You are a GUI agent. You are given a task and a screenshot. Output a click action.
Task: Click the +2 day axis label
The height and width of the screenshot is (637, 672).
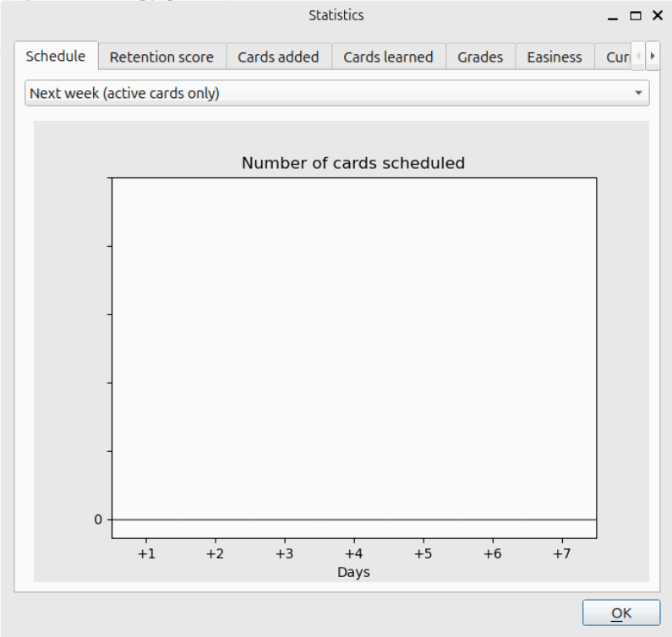click(x=216, y=554)
